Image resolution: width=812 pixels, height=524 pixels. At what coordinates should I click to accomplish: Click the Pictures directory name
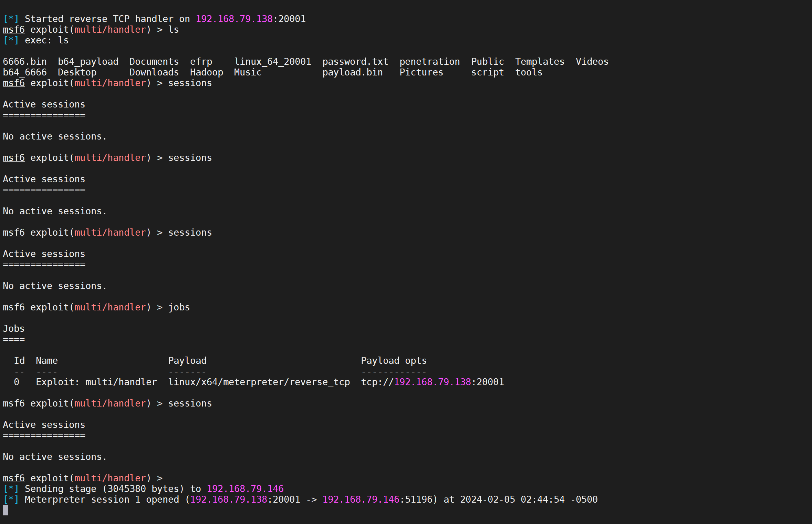click(x=421, y=72)
